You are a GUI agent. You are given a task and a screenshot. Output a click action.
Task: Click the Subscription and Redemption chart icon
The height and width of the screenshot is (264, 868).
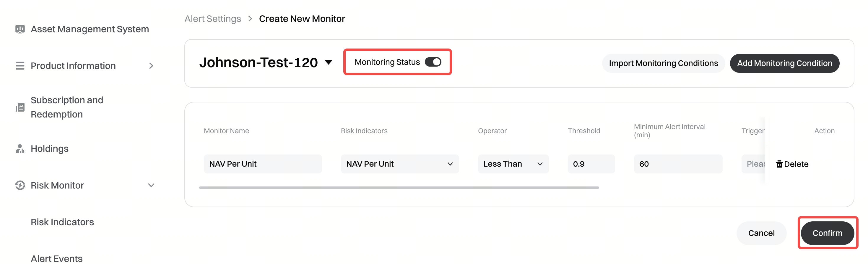pos(20,107)
